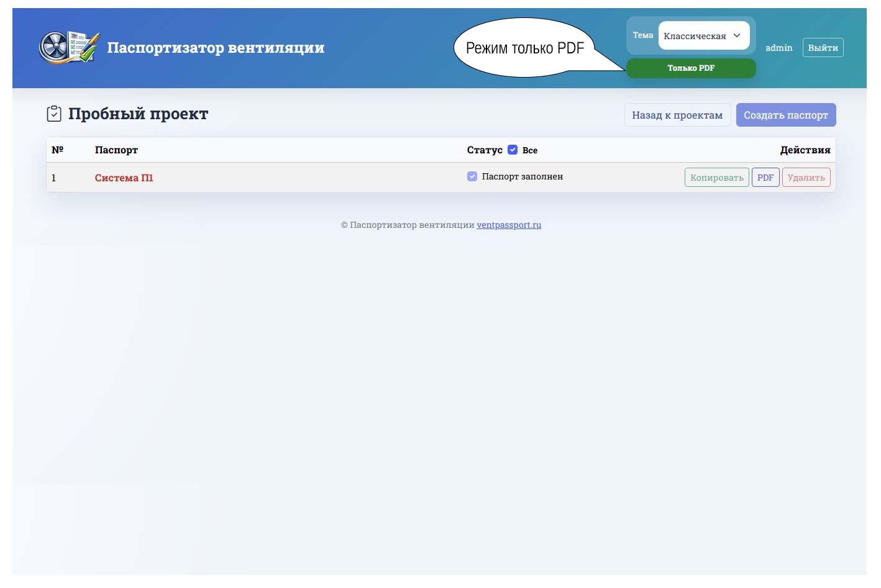Click the № column header
The width and height of the screenshot is (881, 588).
[58, 150]
